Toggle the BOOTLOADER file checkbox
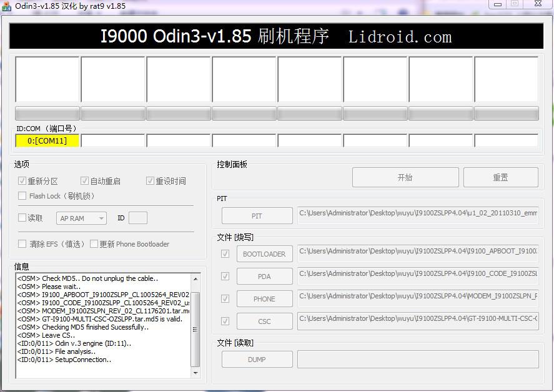Screen dimensions: 554x392 tap(225, 254)
